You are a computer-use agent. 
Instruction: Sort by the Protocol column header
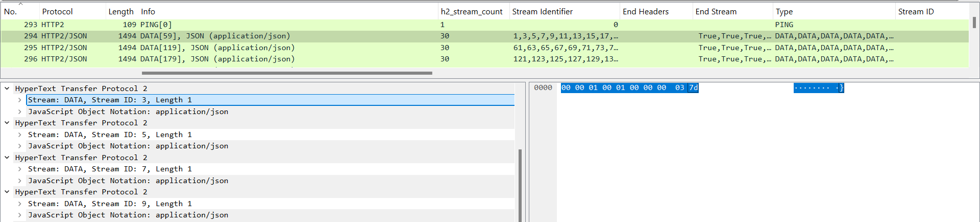[57, 11]
